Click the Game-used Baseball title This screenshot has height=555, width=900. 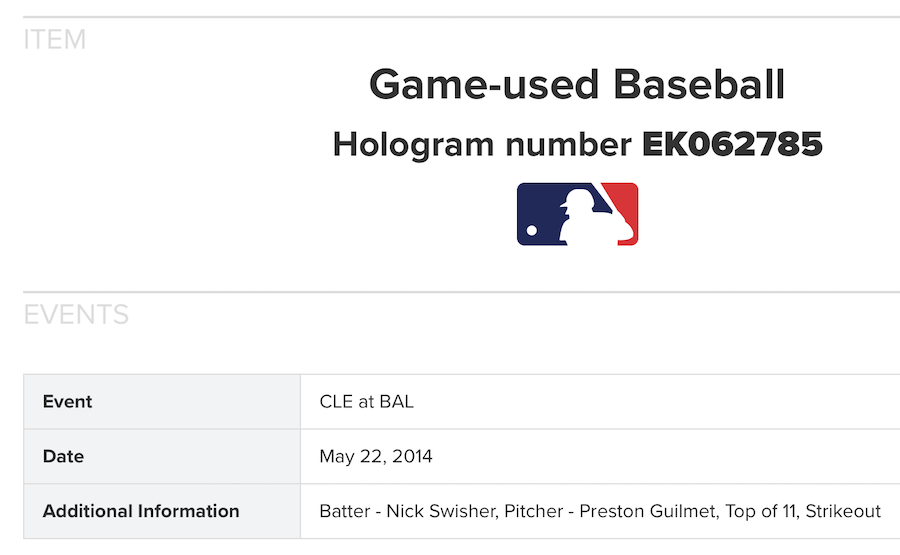coord(577,85)
